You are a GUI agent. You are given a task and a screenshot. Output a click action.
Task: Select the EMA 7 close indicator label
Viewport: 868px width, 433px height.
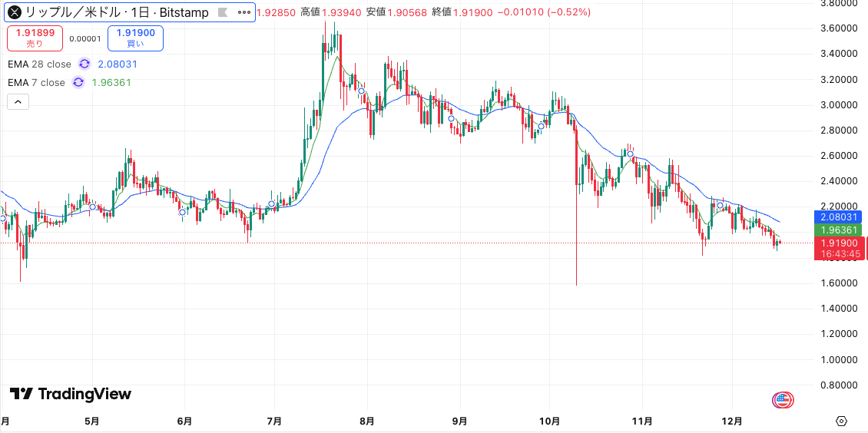click(36, 83)
